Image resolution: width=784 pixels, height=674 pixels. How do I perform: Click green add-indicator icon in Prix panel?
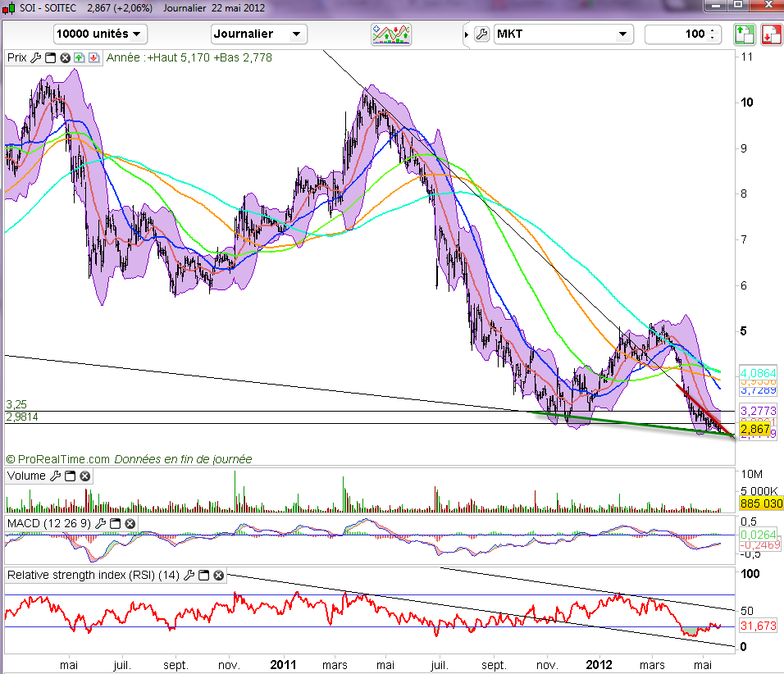tap(79, 57)
